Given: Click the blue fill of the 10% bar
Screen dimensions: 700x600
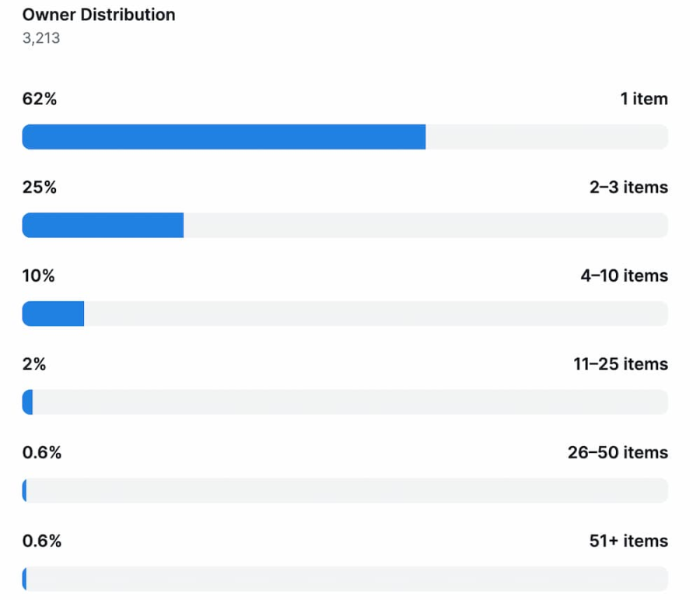Looking at the screenshot, I should click(53, 314).
